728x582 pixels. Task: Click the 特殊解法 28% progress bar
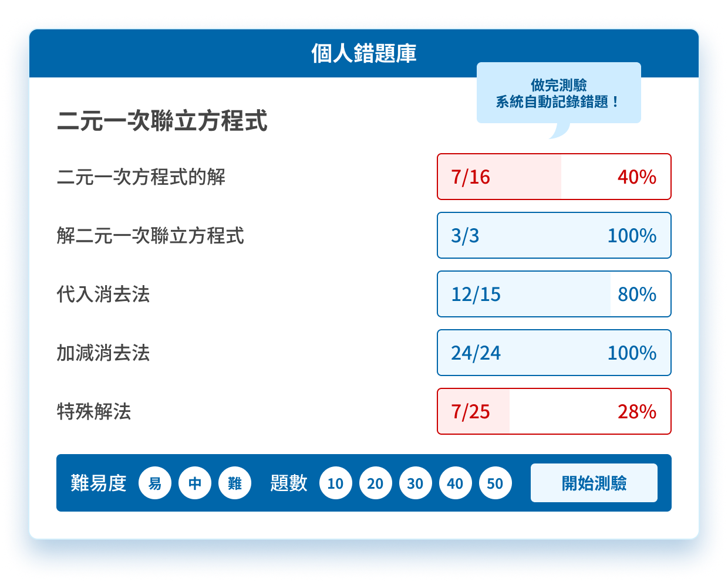(554, 412)
